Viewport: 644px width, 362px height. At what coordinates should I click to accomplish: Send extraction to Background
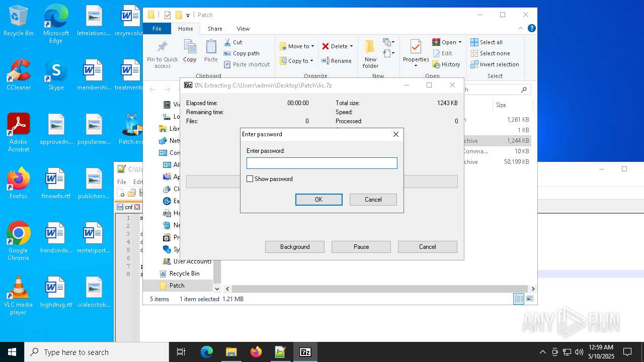point(295,247)
